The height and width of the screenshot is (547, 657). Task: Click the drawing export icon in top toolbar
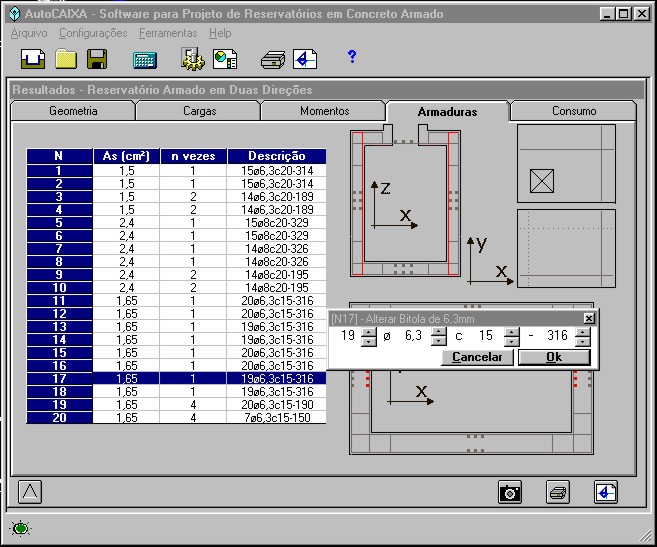point(305,59)
